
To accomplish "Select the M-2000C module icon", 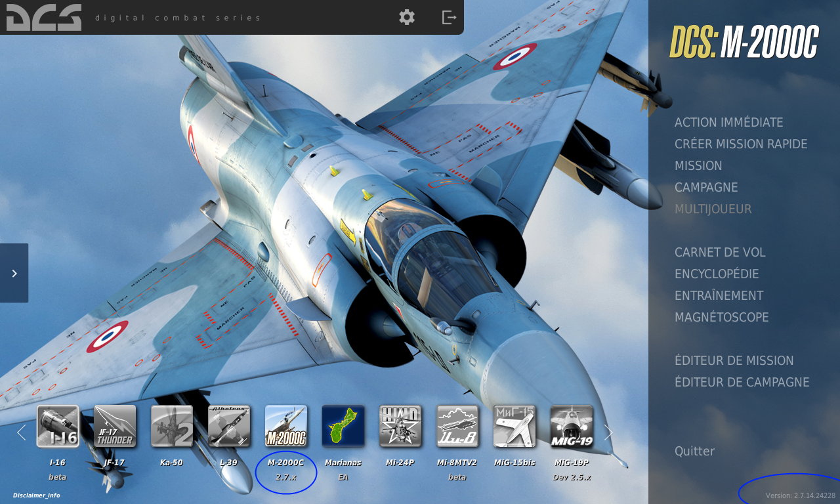I will (286, 426).
